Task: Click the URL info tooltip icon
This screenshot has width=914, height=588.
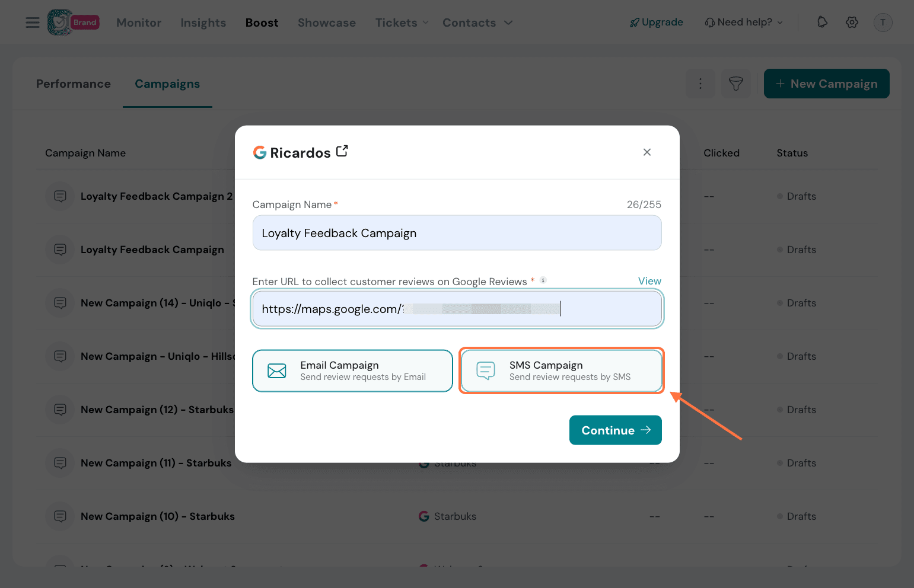Action: tap(543, 280)
